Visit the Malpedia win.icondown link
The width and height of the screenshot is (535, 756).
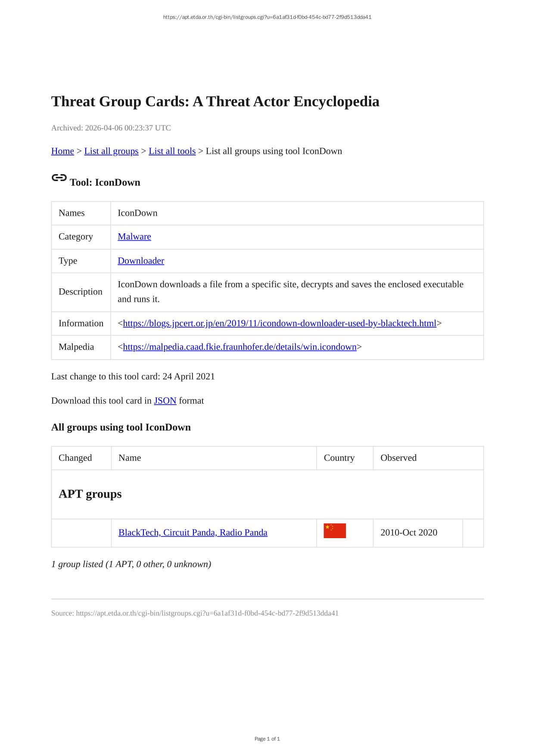coord(240,347)
